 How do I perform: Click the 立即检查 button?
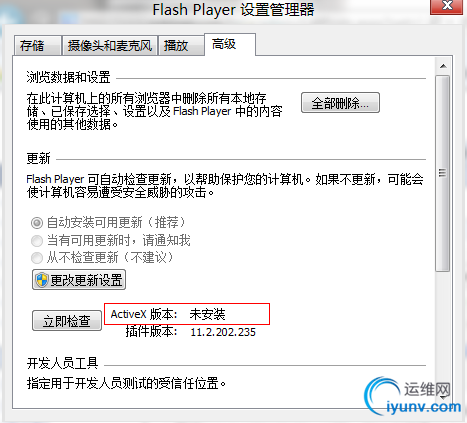67,321
